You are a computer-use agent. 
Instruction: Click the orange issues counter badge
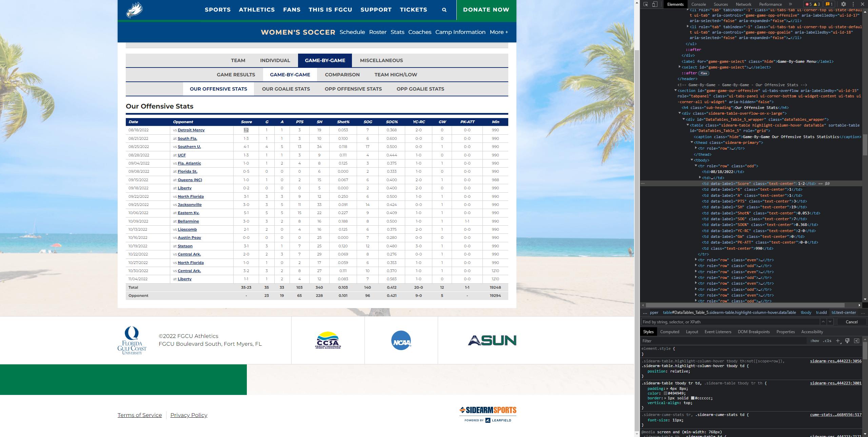(829, 4)
